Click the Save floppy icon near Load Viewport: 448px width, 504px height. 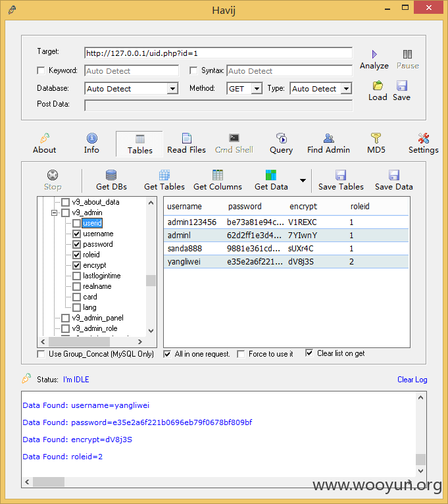point(402,86)
